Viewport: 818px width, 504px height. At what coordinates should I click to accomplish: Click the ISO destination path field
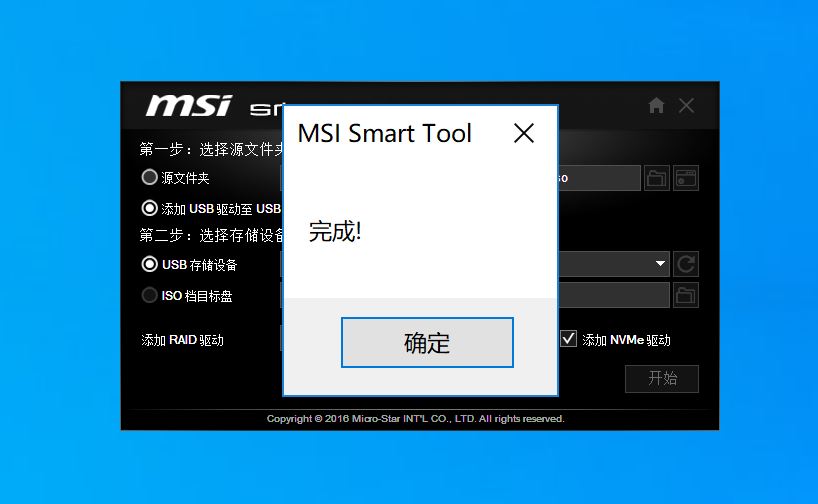point(612,295)
